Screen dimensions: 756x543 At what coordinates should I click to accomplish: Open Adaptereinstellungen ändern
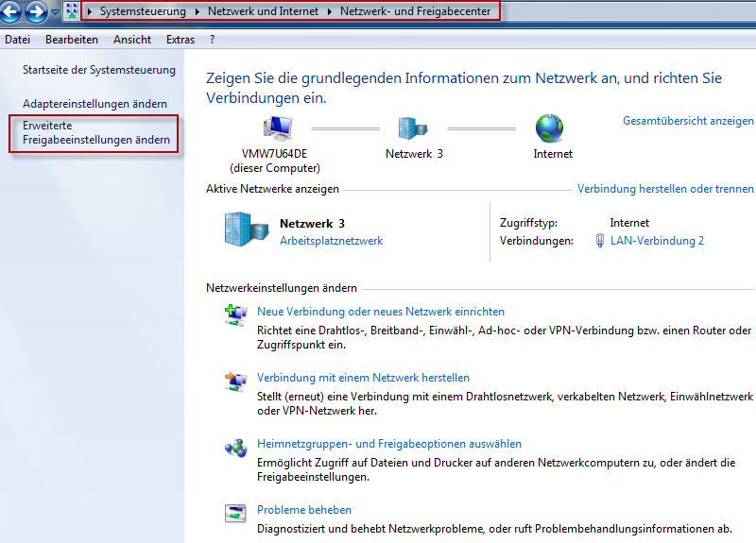[x=94, y=104]
